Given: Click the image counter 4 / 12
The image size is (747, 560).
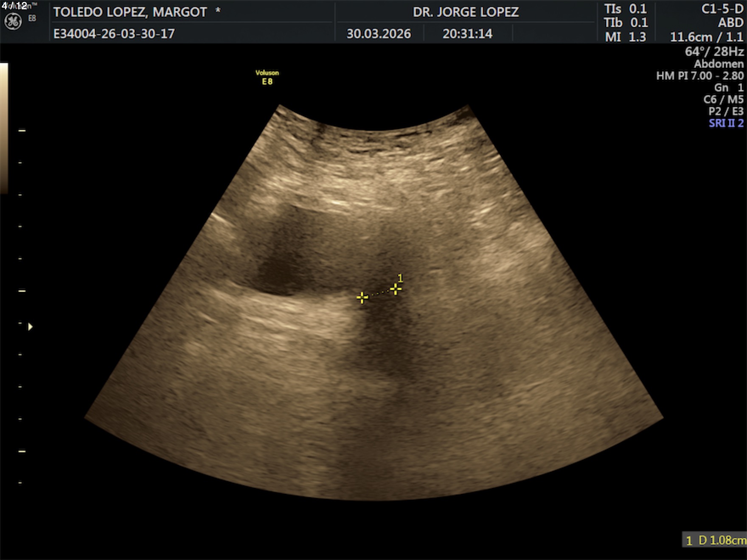Looking at the screenshot, I should pyautogui.click(x=14, y=6).
